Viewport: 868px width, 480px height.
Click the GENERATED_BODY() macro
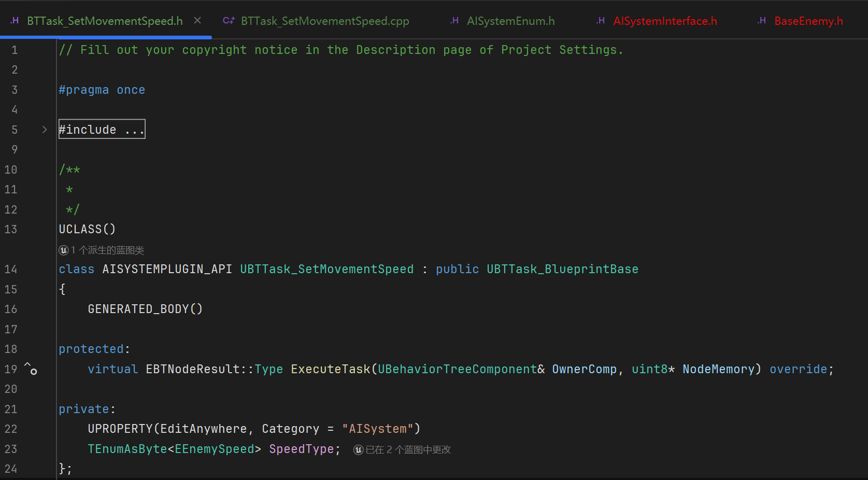(145, 309)
